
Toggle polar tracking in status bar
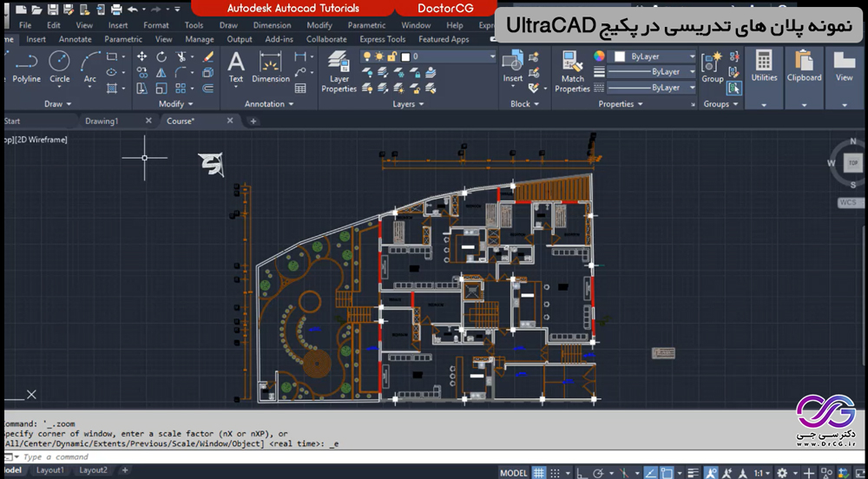[598, 473]
